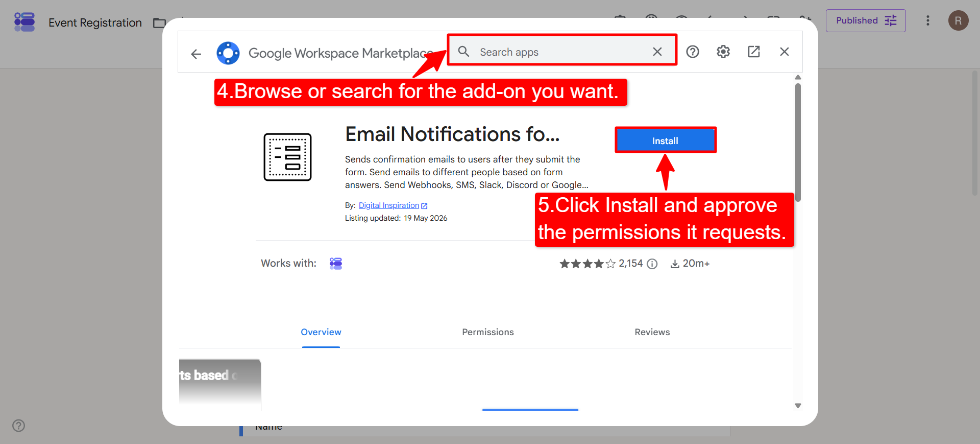This screenshot has width=980, height=444.
Task: Click the '2,154' review count
Action: pyautogui.click(x=631, y=264)
